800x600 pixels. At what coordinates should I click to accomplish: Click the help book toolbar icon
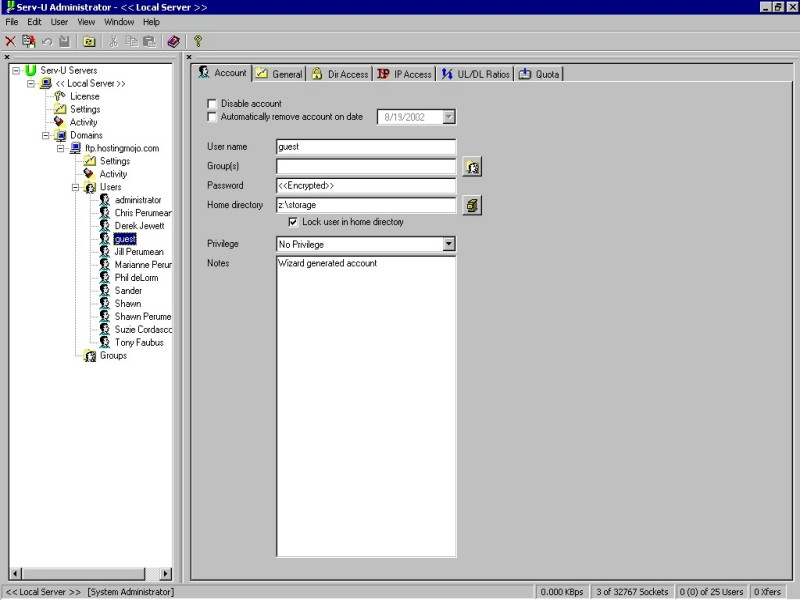coord(173,41)
